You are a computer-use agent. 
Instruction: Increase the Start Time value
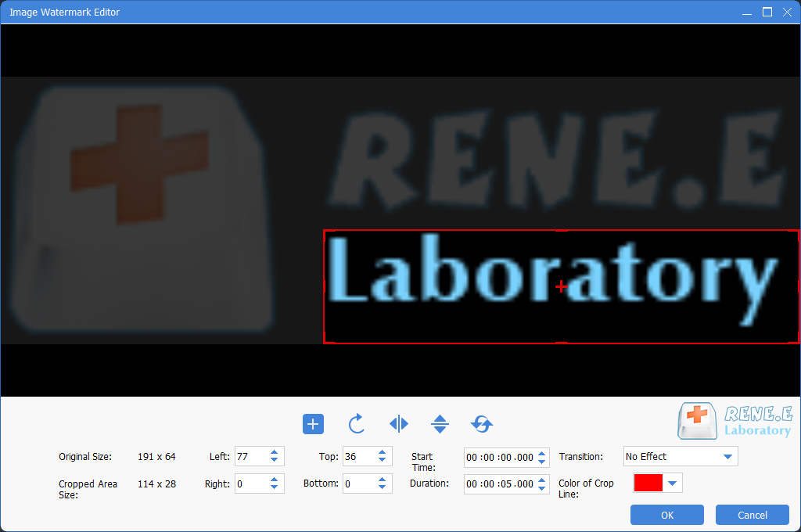542,453
